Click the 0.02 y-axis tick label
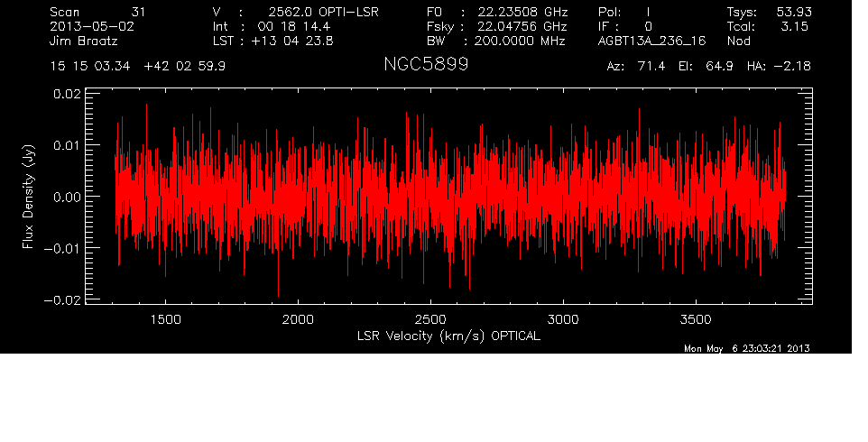868x442 pixels. tap(67, 94)
